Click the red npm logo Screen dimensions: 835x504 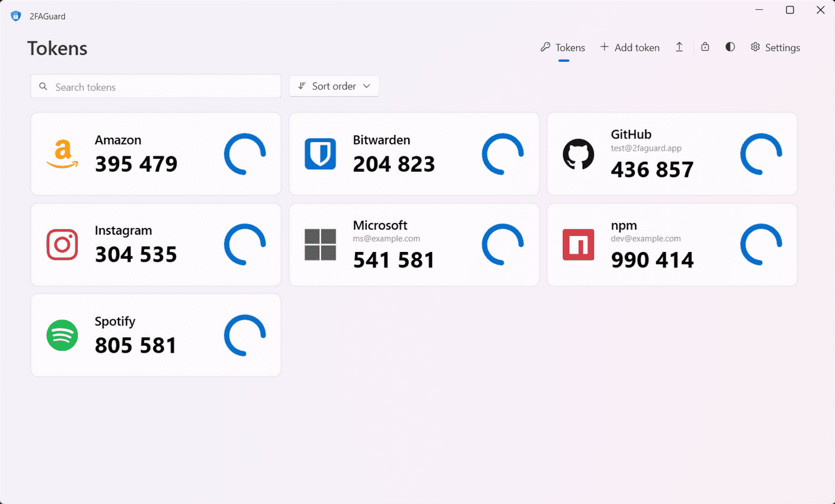pos(579,245)
